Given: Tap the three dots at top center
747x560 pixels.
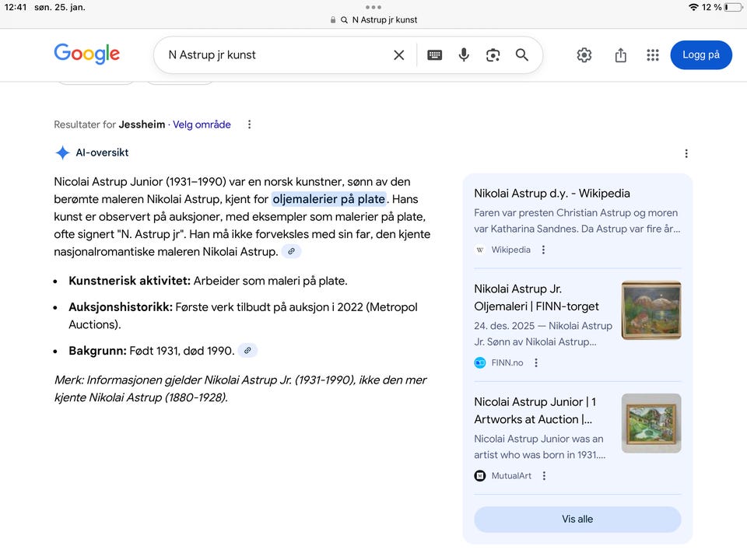Looking at the screenshot, I should [373, 7].
